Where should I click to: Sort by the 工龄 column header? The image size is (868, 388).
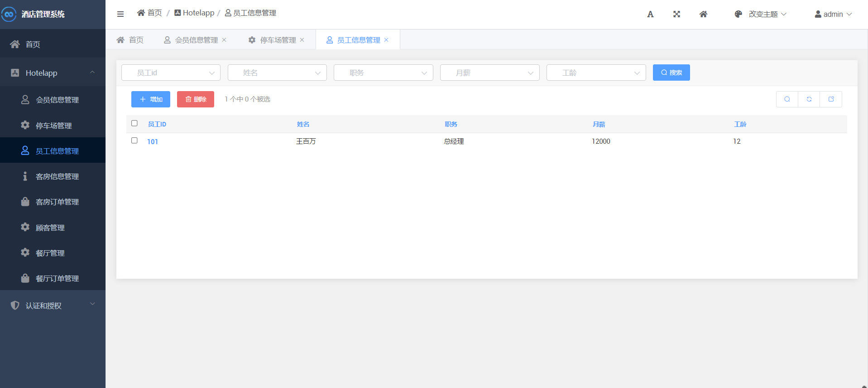click(x=740, y=124)
